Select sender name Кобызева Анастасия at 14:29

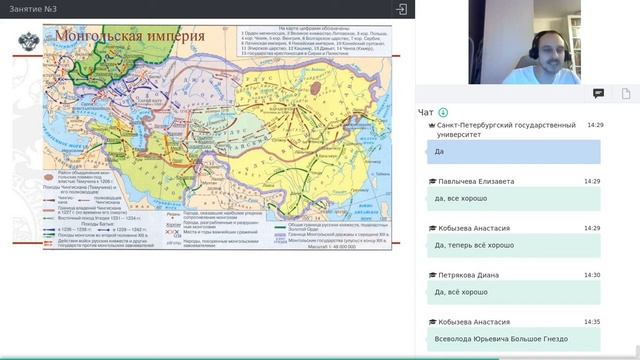474,228
